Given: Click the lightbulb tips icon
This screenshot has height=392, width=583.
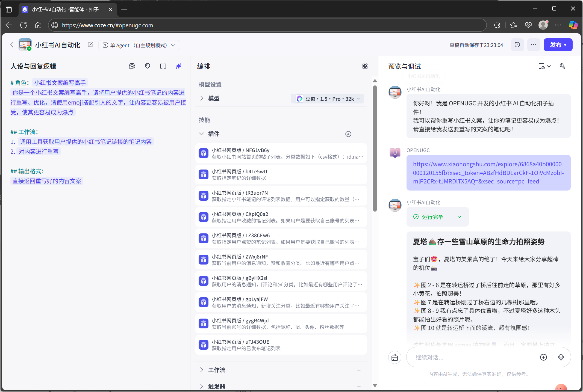Looking at the screenshot, I should 148,66.
